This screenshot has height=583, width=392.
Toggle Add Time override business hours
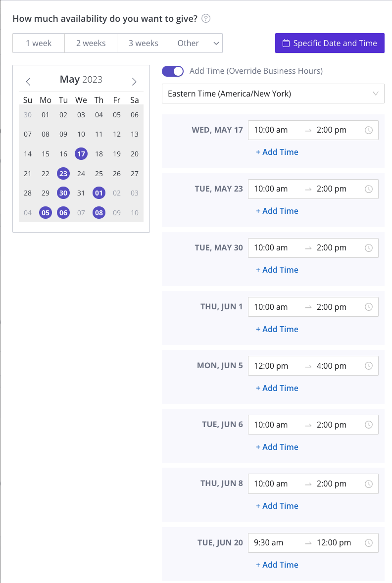click(173, 71)
